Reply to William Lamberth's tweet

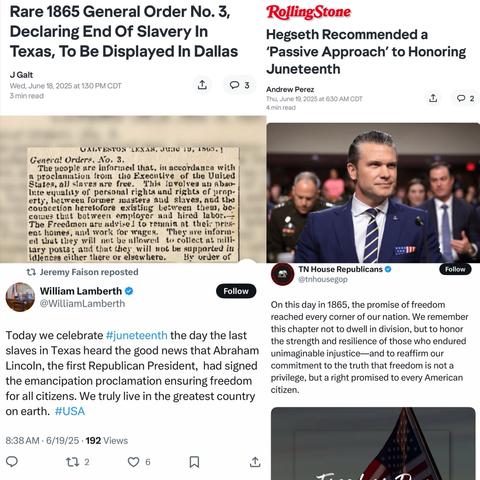tap(12, 462)
